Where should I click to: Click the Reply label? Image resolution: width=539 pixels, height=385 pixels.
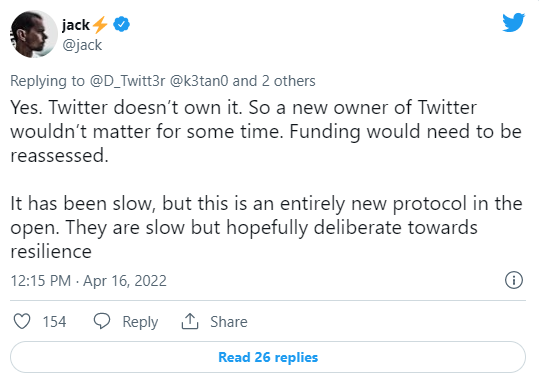coord(140,322)
